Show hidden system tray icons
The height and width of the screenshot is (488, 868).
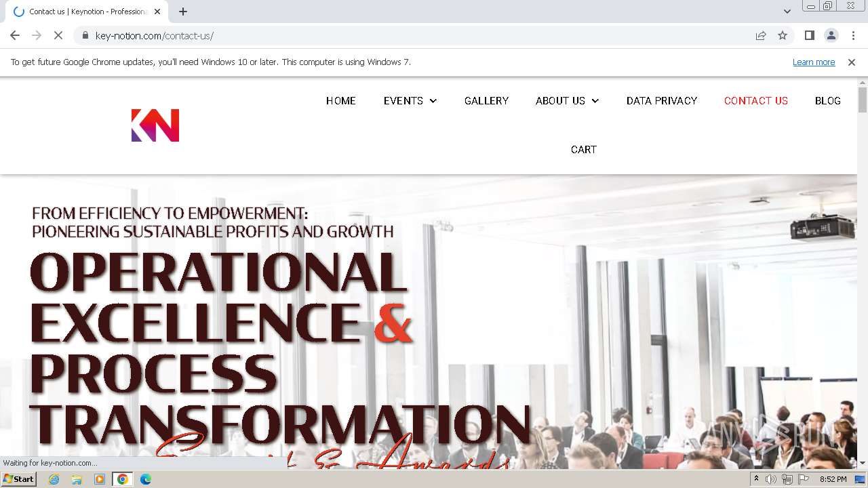pyautogui.click(x=756, y=479)
